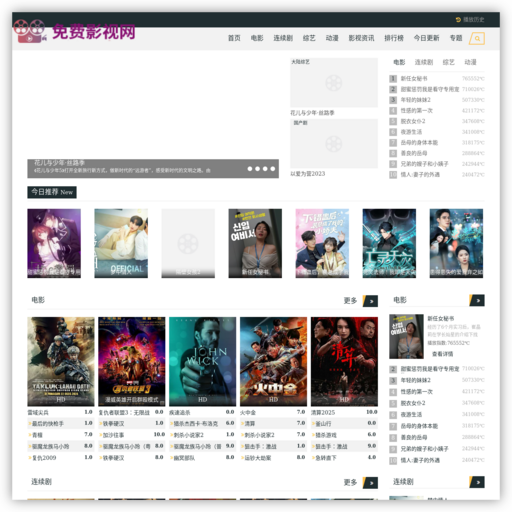This screenshot has width=512, height=512.
Task: Select the first carousel slide dot
Action: click(250, 169)
